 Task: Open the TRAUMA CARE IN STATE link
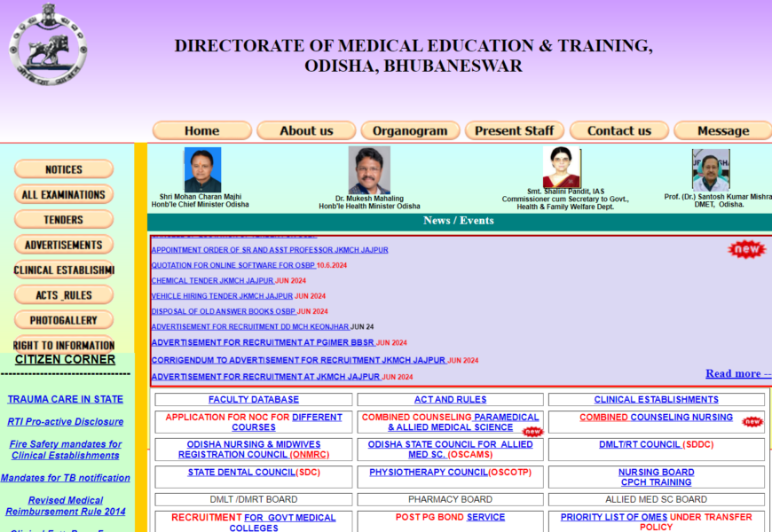pyautogui.click(x=65, y=399)
